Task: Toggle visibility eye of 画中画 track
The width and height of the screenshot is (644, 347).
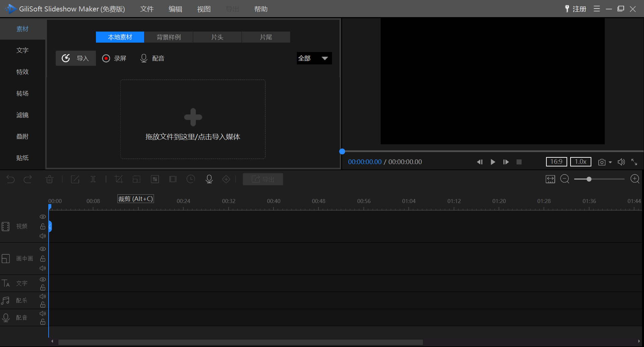Action: [x=43, y=249]
